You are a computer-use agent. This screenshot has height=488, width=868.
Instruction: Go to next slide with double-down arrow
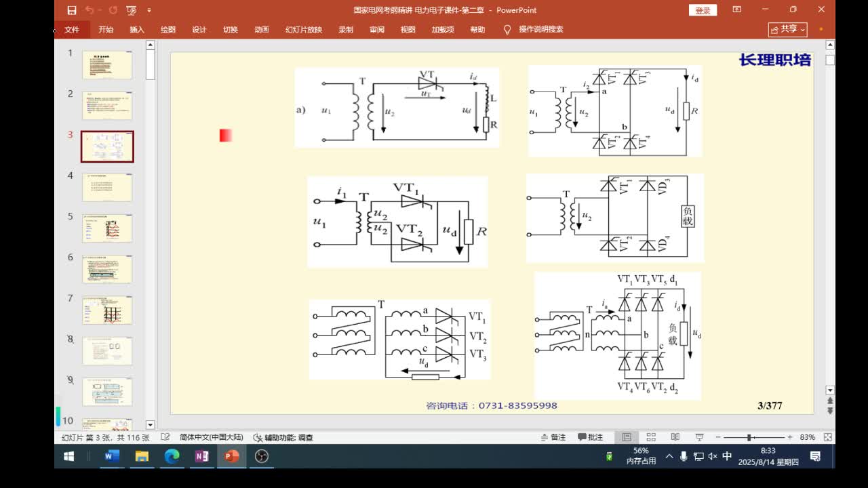tap(829, 411)
